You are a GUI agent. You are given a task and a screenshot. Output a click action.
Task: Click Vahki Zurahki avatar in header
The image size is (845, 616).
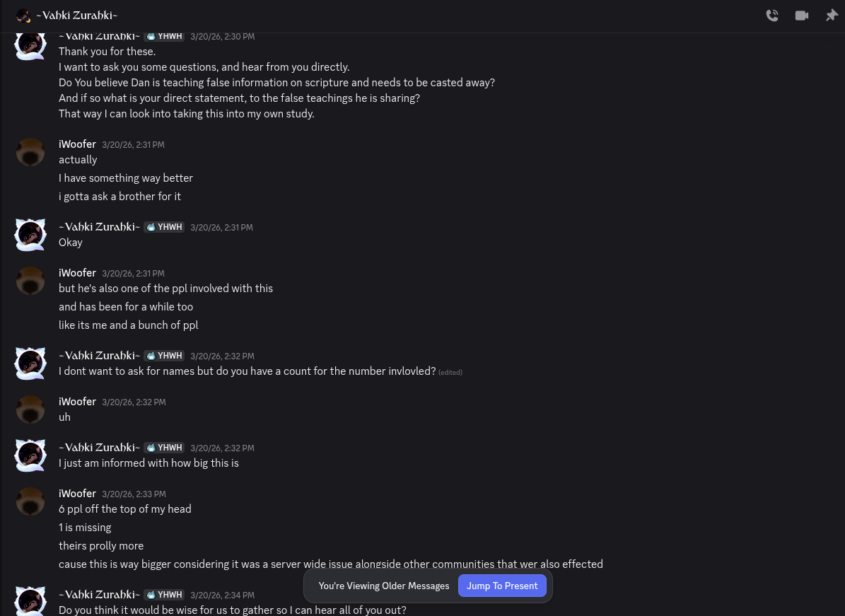point(23,16)
